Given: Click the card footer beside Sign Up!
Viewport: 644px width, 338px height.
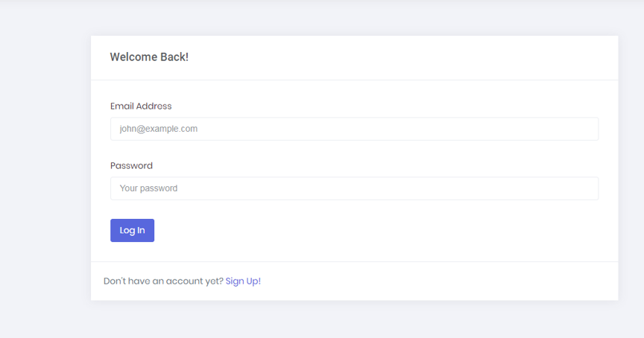Looking at the screenshot, I should click(411, 281).
